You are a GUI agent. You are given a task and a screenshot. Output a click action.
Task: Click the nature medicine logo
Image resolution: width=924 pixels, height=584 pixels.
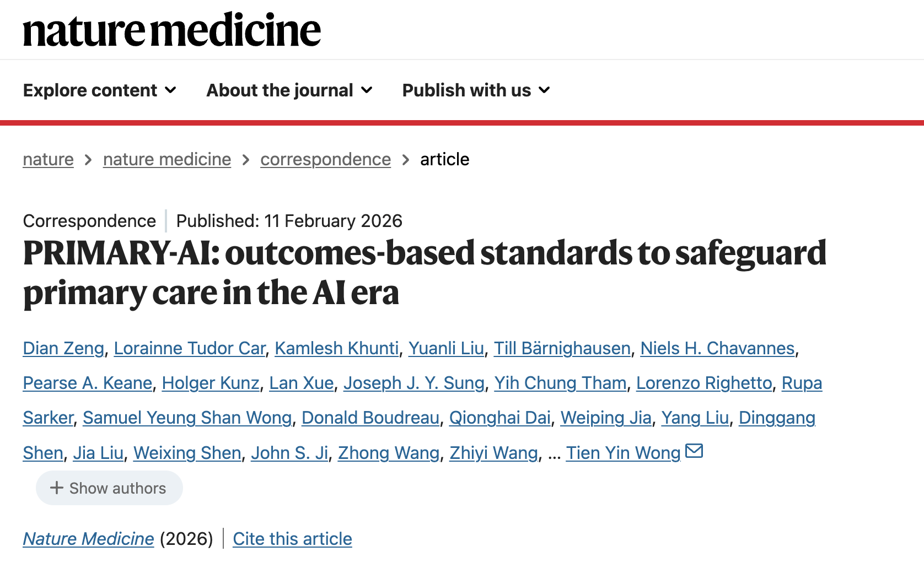click(171, 30)
